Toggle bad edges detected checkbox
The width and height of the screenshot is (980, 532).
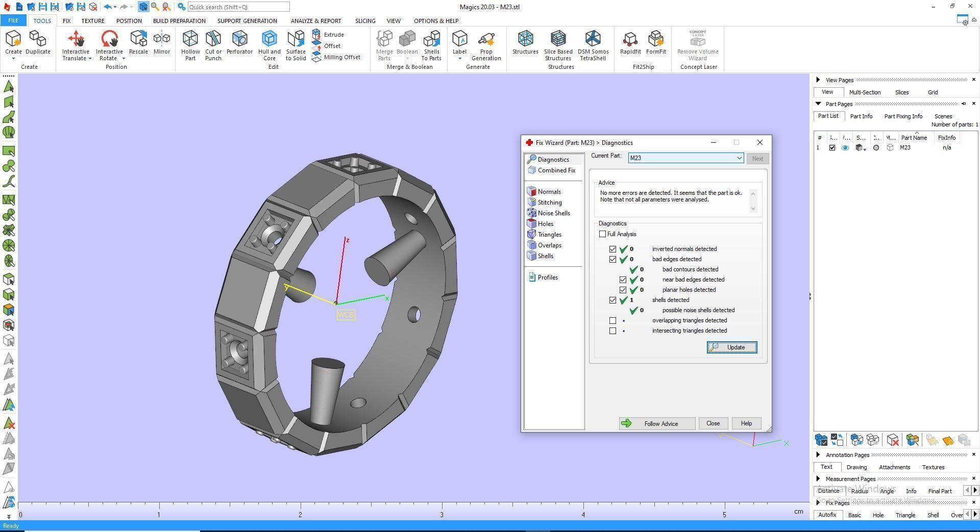[612, 259]
